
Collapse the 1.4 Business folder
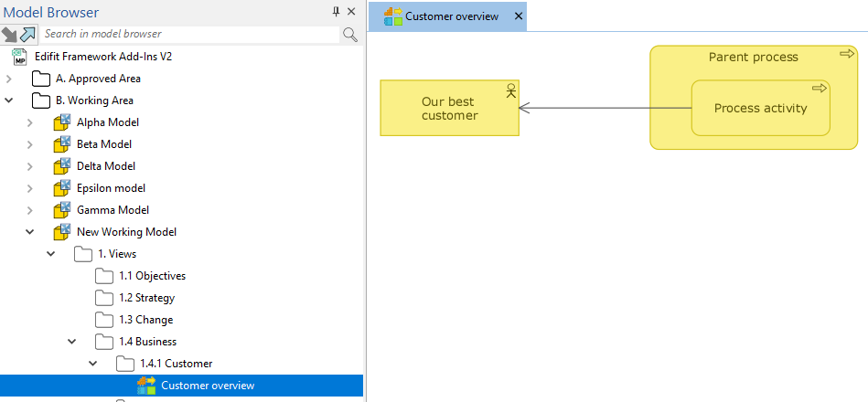pos(72,342)
